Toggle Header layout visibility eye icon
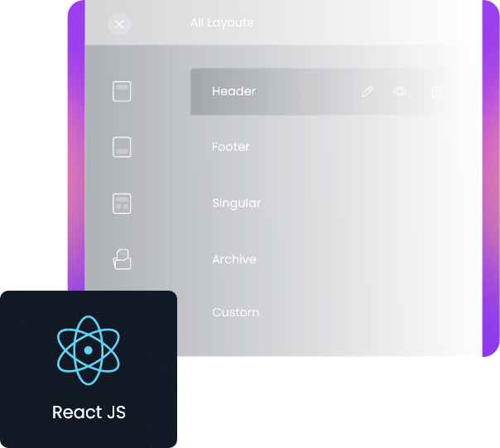This screenshot has height=448, width=500. 400,92
